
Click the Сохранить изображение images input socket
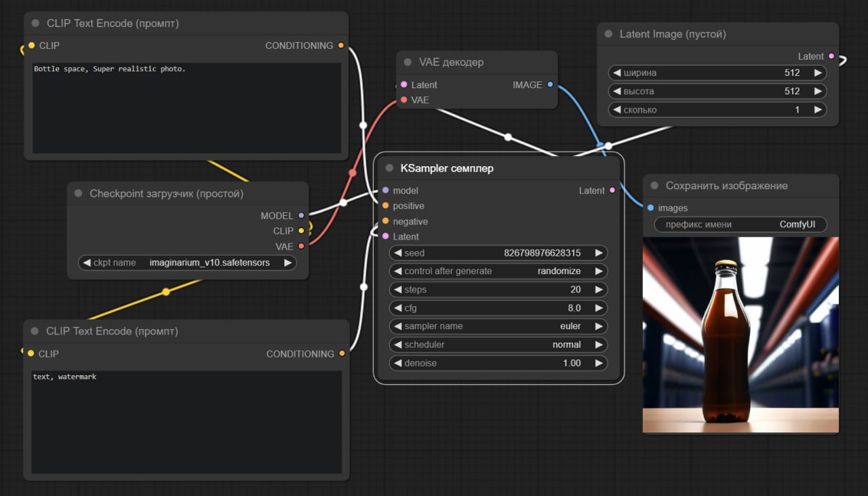click(650, 208)
